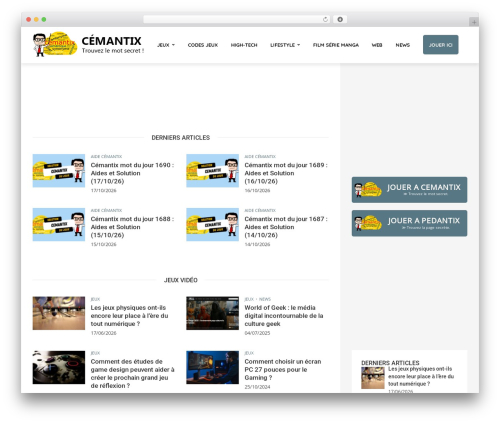Click the JOUER ICI button
This screenshot has width=500, height=423.
[x=441, y=45]
